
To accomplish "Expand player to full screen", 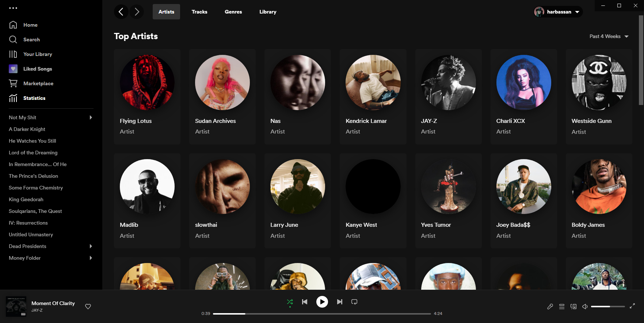I will 632,306.
